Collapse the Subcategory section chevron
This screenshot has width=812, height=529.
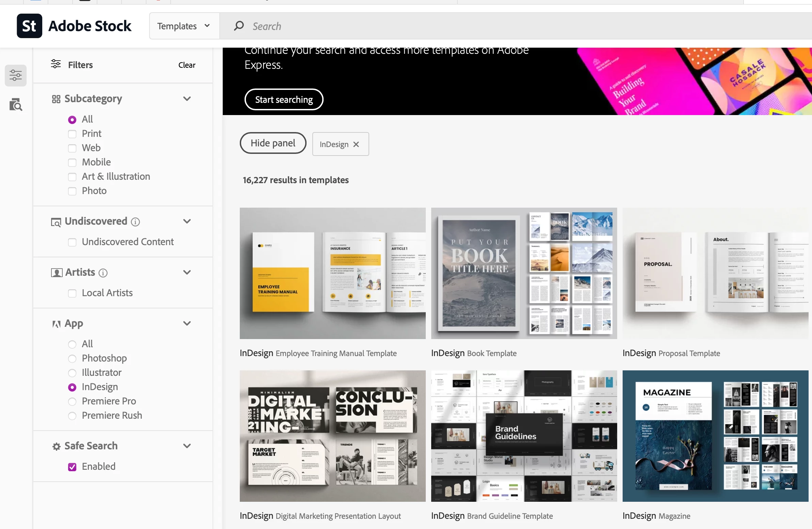click(187, 99)
